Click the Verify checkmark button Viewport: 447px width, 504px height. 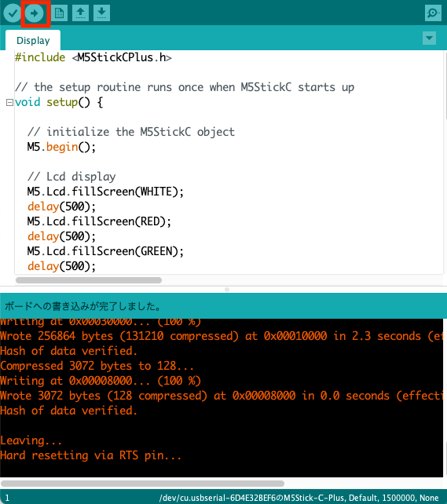pyautogui.click(x=13, y=13)
